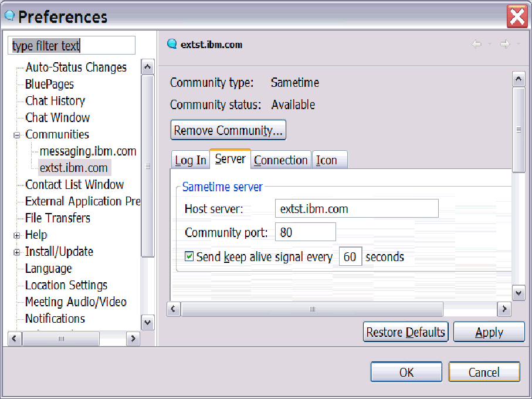
Task: Click the tree pane scroll down arrow
Action: click(148, 322)
